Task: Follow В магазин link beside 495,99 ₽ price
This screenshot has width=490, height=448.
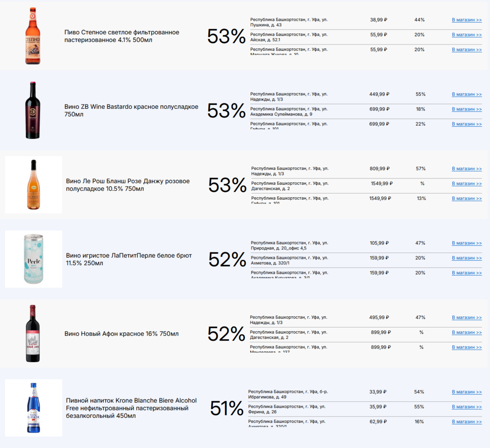Action: point(467,318)
